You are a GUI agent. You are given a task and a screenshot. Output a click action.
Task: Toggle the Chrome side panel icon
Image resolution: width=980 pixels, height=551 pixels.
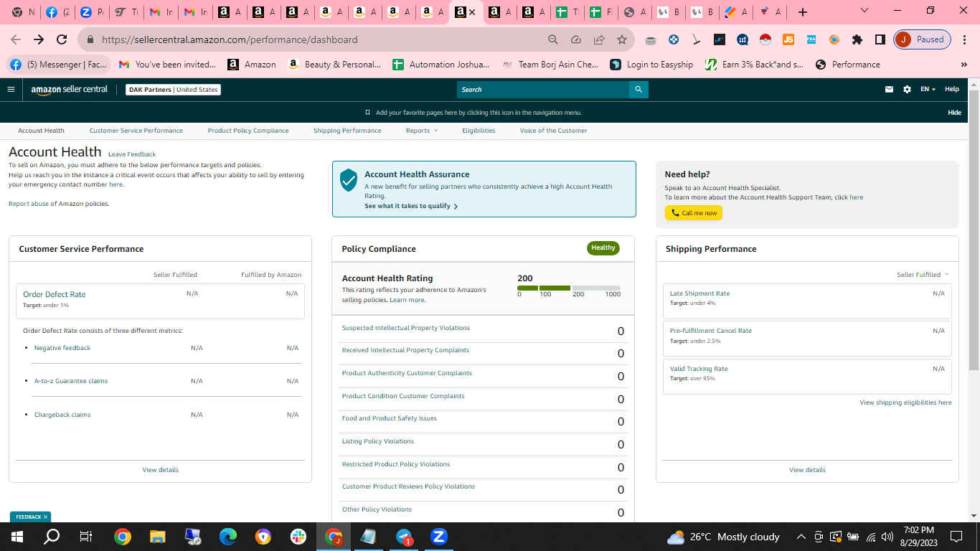[x=880, y=39]
